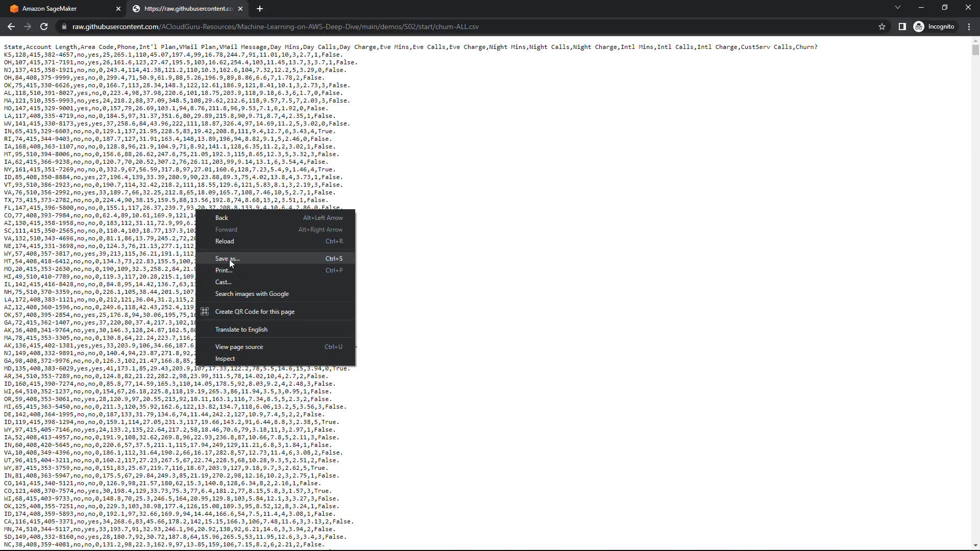This screenshot has height=551, width=980.
Task: Bookmark this page with star icon
Action: 882,27
